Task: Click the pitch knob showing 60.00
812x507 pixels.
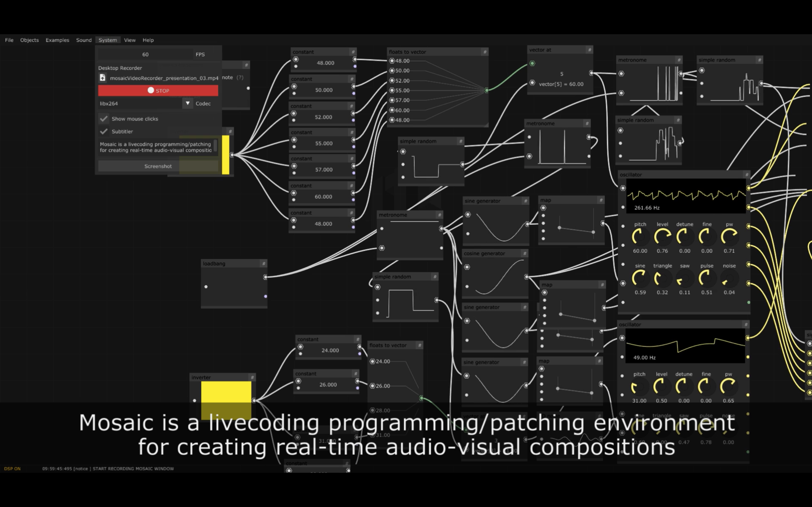Action: point(639,237)
